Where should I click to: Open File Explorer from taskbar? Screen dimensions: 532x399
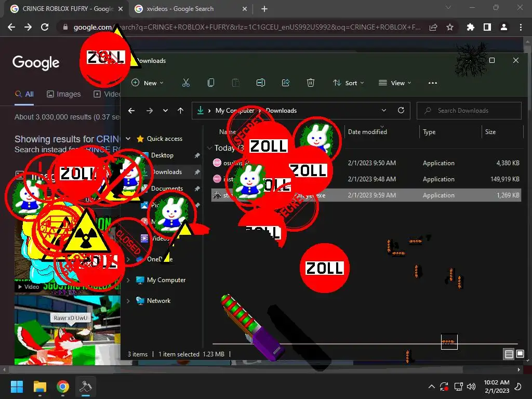(39, 387)
